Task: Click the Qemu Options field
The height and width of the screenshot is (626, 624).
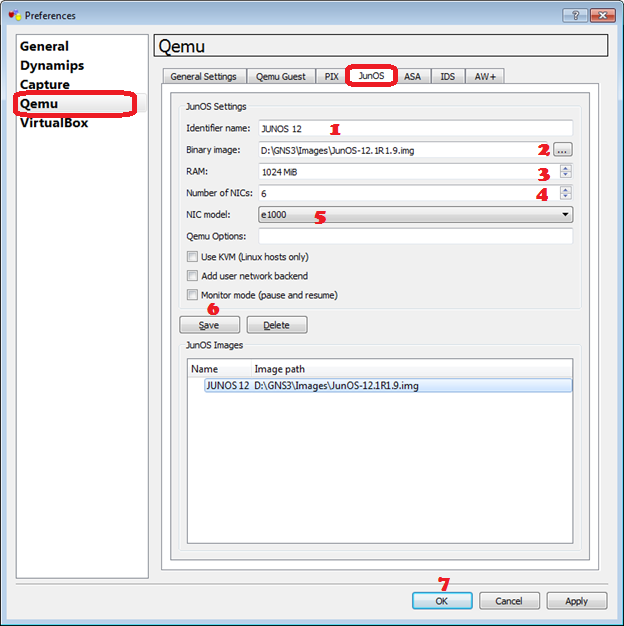Action: (x=416, y=236)
